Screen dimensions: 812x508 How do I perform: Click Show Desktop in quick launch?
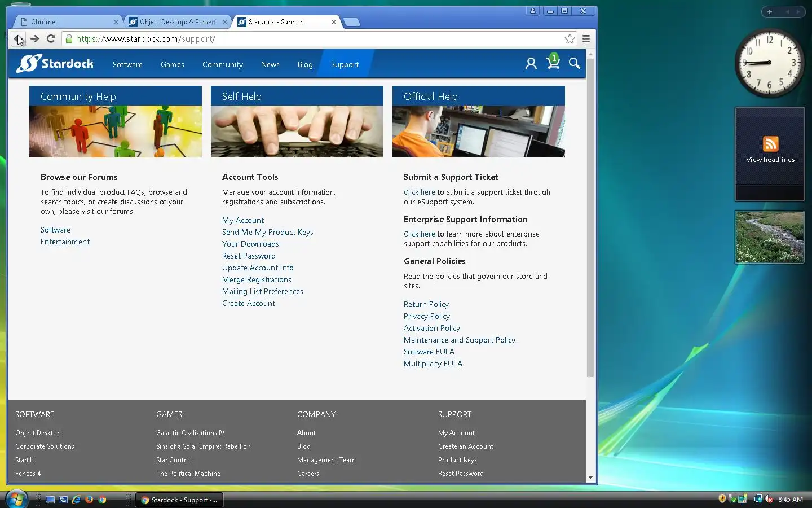(50, 500)
